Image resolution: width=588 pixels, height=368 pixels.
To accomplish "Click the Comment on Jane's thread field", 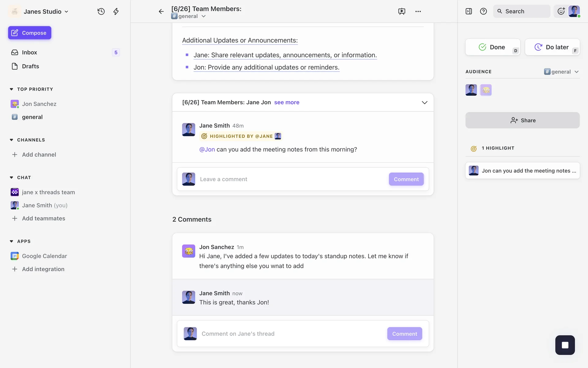I will [x=291, y=334].
